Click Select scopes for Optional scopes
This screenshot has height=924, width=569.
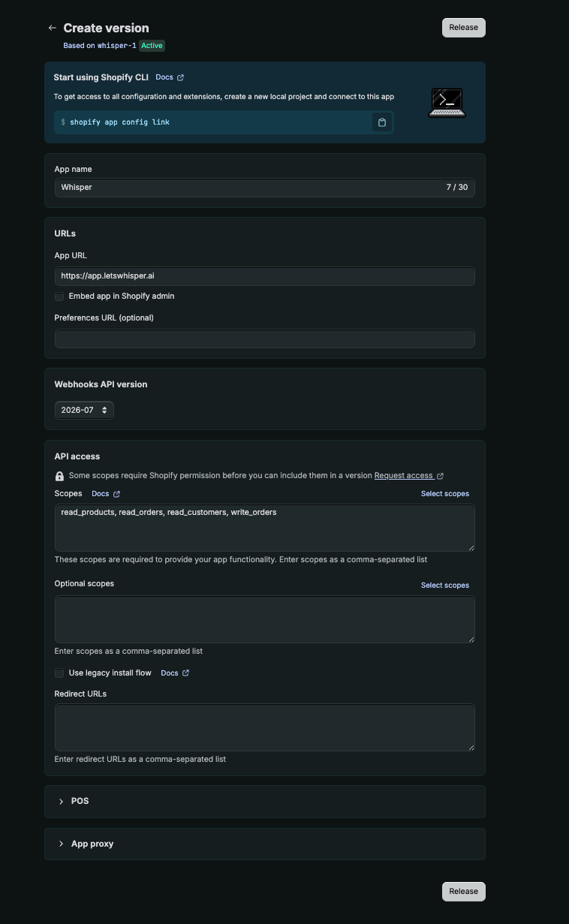point(445,585)
